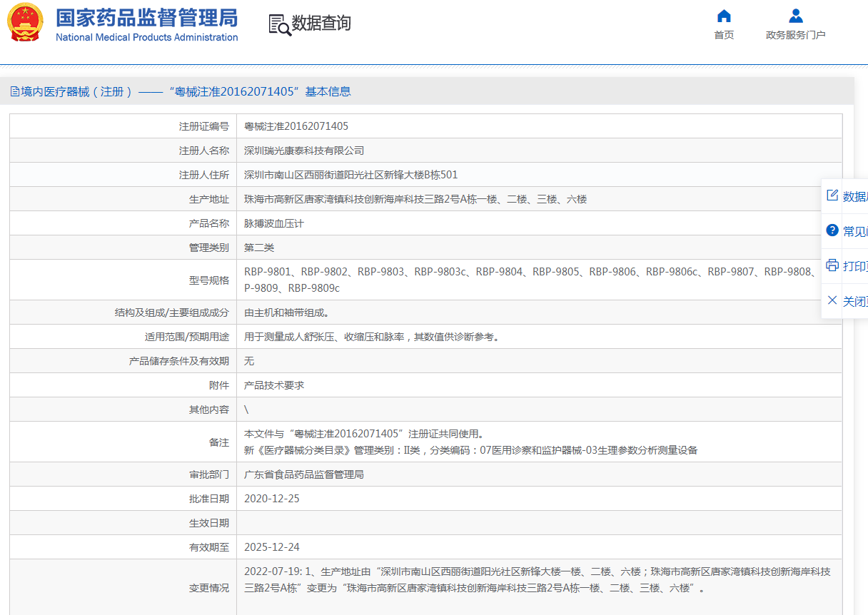Viewport: 868px width, 615px height.
Task: Click the edit pencil icon in side panel
Action: [832, 196]
